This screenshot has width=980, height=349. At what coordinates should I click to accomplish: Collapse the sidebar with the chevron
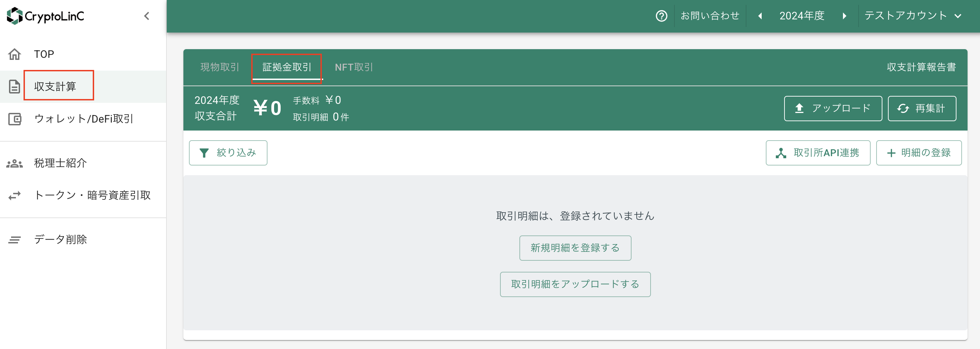point(147,16)
